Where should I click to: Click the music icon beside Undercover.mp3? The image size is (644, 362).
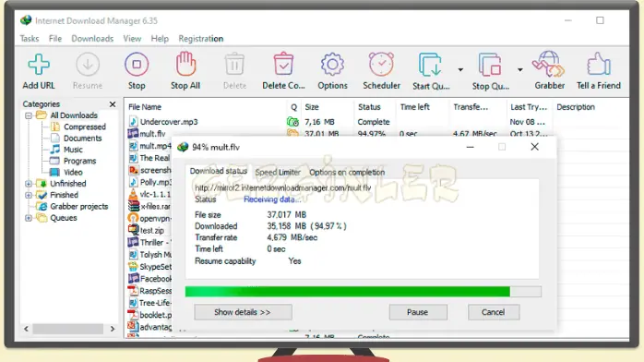pos(133,122)
